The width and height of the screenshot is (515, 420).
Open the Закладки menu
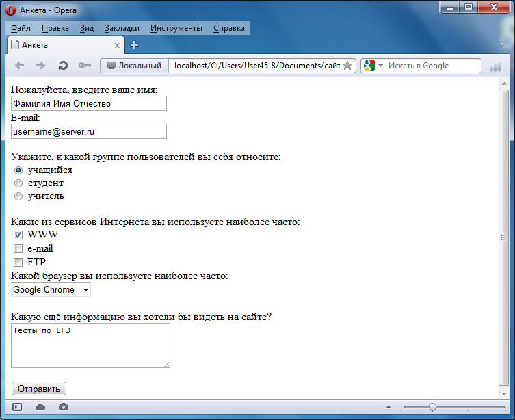122,28
